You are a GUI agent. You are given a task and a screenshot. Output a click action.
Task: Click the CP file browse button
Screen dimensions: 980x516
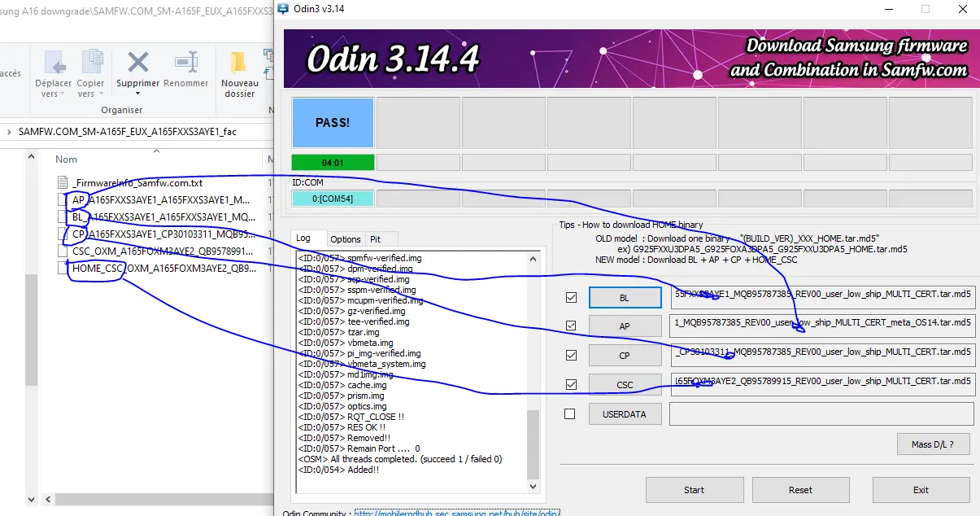(x=625, y=356)
